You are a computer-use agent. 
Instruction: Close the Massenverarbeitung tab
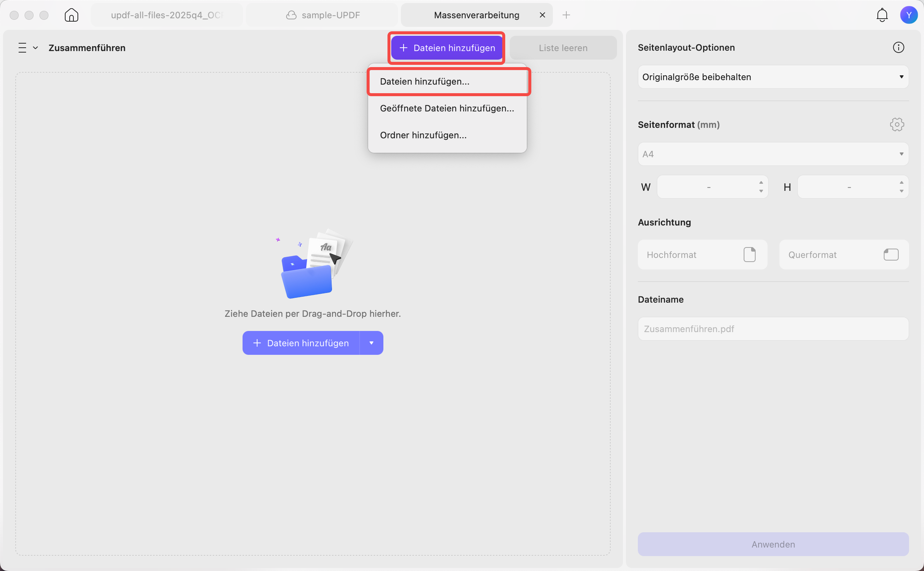pos(542,15)
